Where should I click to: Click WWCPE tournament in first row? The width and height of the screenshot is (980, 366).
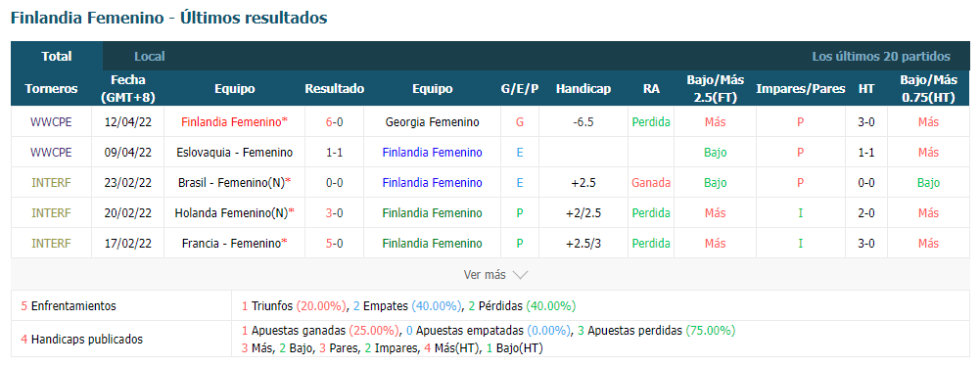[51, 121]
